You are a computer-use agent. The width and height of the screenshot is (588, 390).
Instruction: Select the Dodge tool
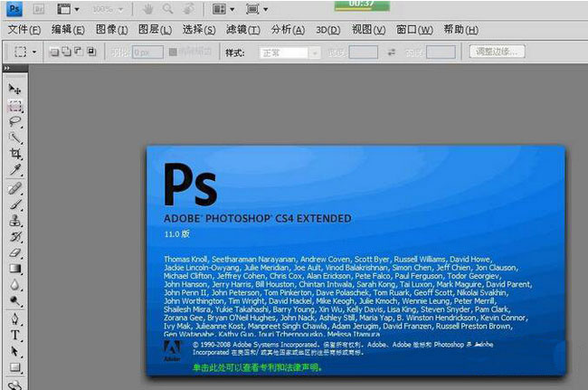15,301
